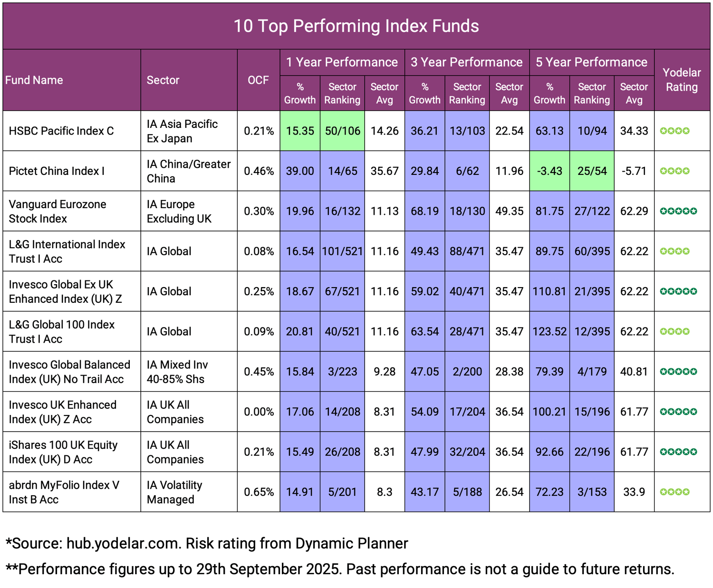Image resolution: width=713 pixels, height=588 pixels.
Task: Click the Yodelar Rating column header
Action: [x=682, y=80]
